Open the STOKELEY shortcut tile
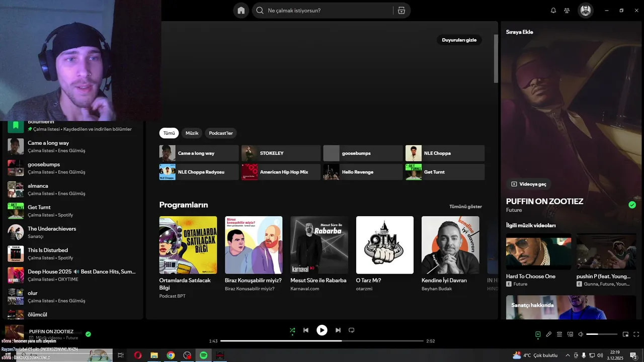 281,153
